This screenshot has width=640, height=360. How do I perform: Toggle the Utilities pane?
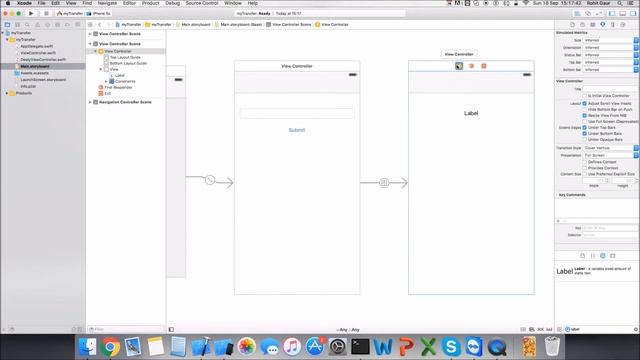pyautogui.click(x=633, y=13)
